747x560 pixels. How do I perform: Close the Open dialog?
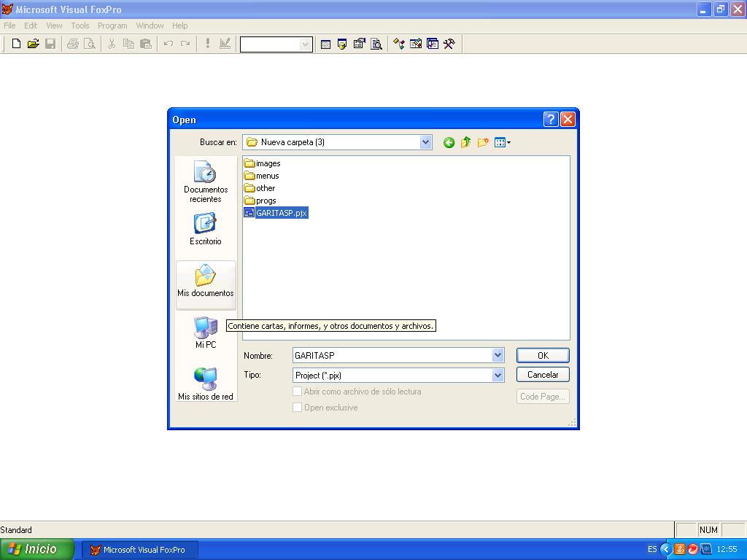click(568, 119)
